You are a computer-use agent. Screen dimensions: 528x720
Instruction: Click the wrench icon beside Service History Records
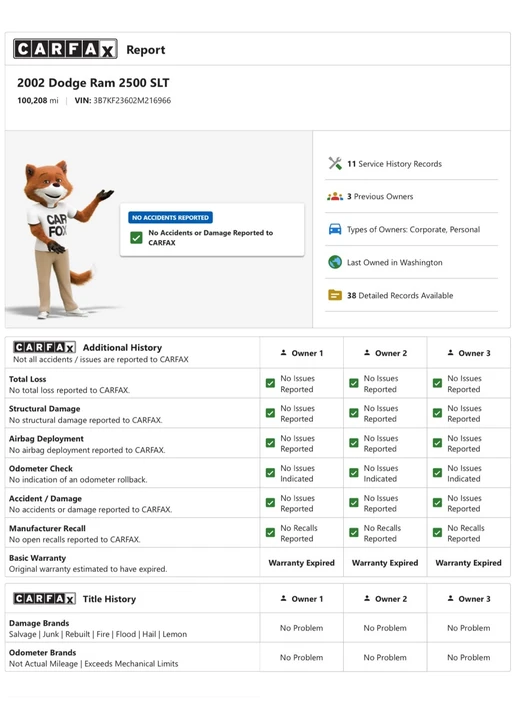point(335,163)
